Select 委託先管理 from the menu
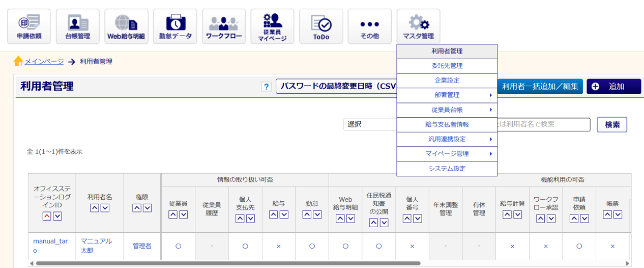Image resolution: width=644 pixels, height=268 pixels. tap(447, 66)
